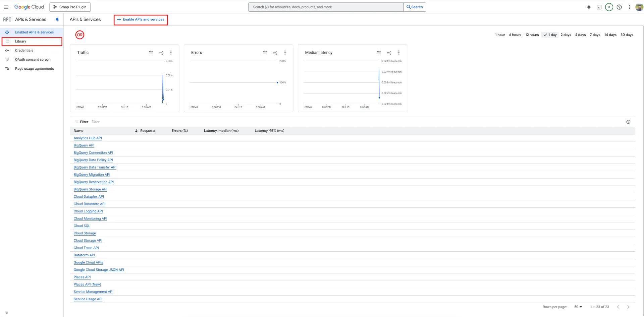This screenshot has height=317, width=644.
Task: Select the 6 hours time range
Action: [515, 35]
